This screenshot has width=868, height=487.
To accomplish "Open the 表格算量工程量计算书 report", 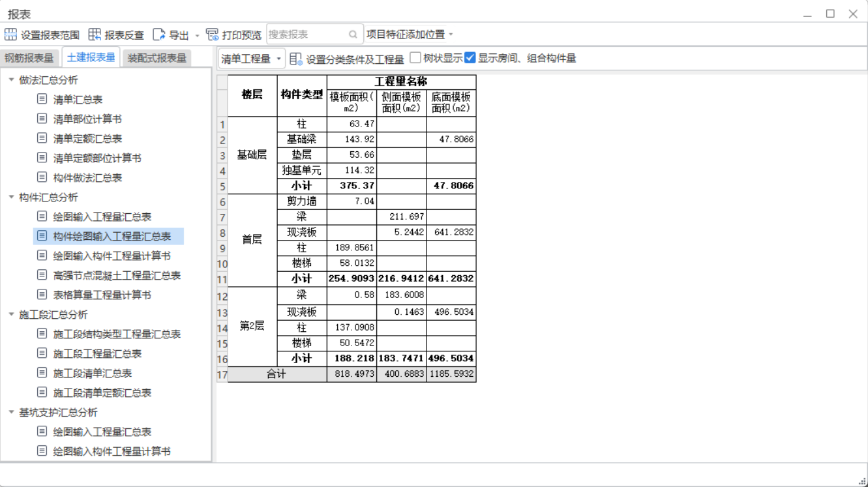I will coord(102,295).
